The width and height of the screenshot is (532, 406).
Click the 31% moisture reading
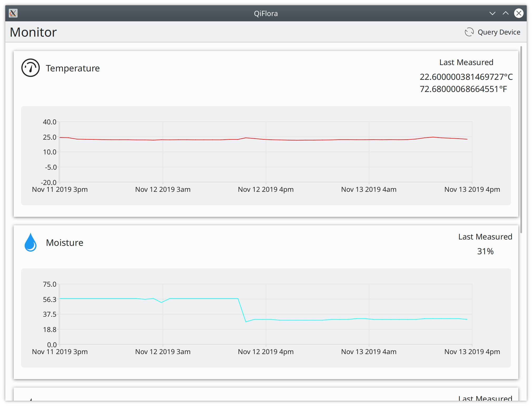click(x=485, y=251)
